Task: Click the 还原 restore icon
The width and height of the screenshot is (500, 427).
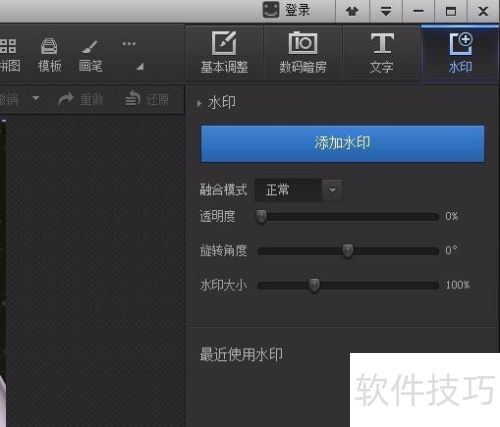Action: click(x=133, y=99)
